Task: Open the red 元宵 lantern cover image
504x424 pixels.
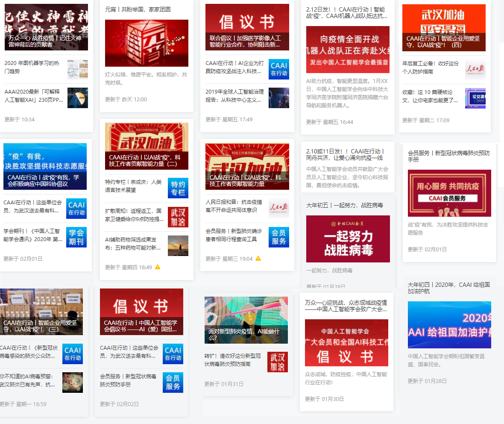Action: pos(147,43)
